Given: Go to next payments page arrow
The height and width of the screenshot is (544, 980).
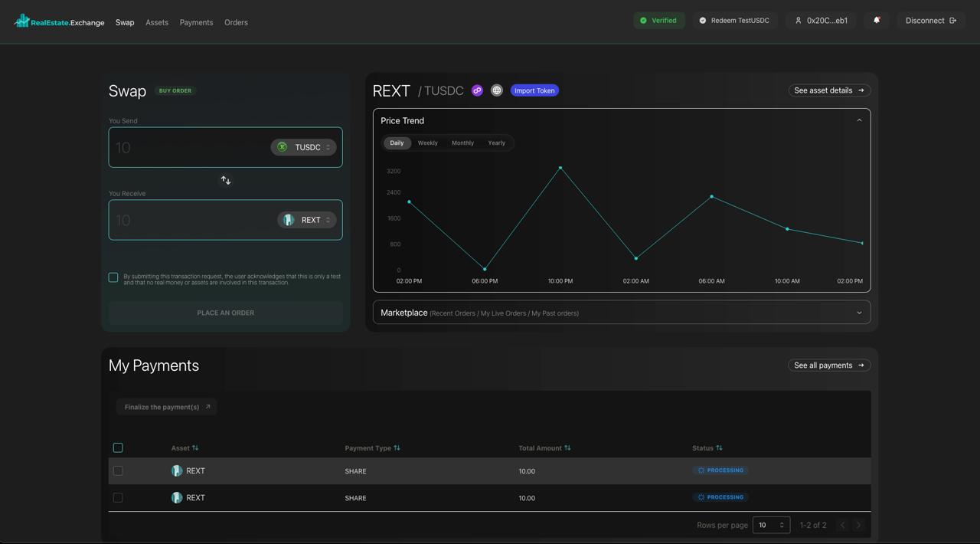Looking at the screenshot, I should (858, 525).
